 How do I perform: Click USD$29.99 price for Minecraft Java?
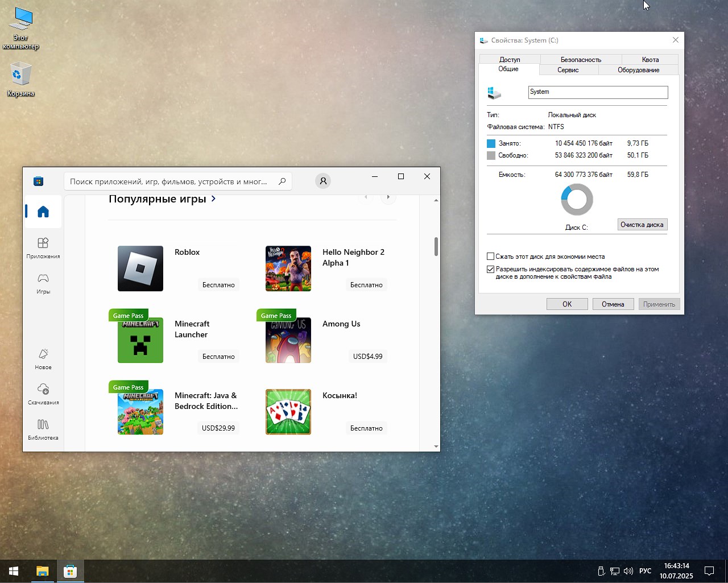[218, 428]
